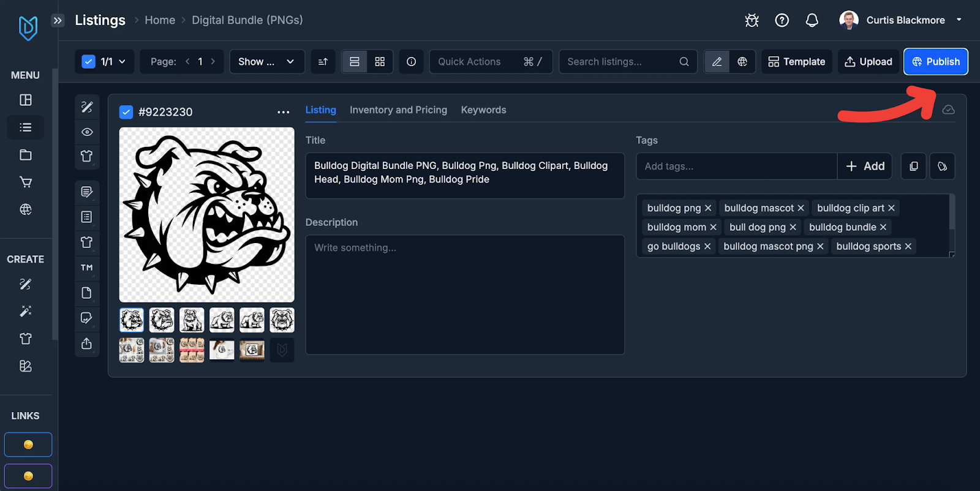Open the dashboard layout menu icon

[x=26, y=100]
